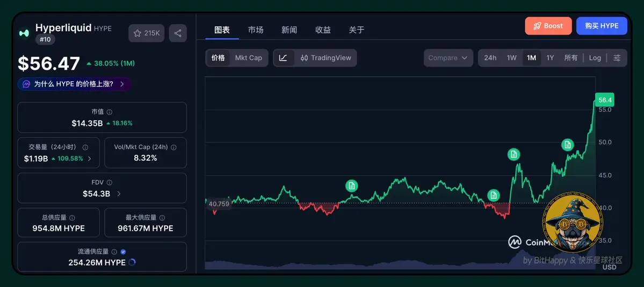Click the 56.4 current price label
The image size is (644, 287).
605,100
